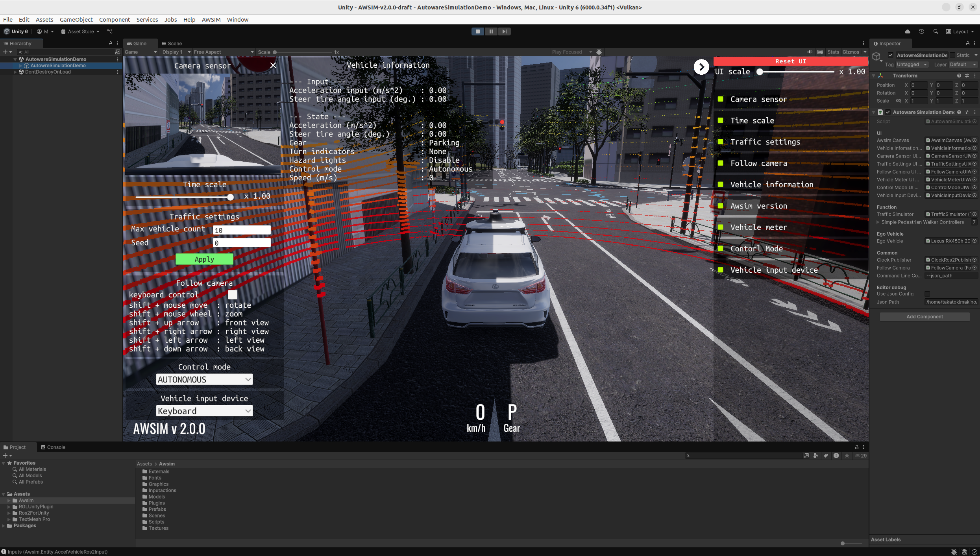Toggle Mute Audio in Game view
980x556 pixels.
810,52
